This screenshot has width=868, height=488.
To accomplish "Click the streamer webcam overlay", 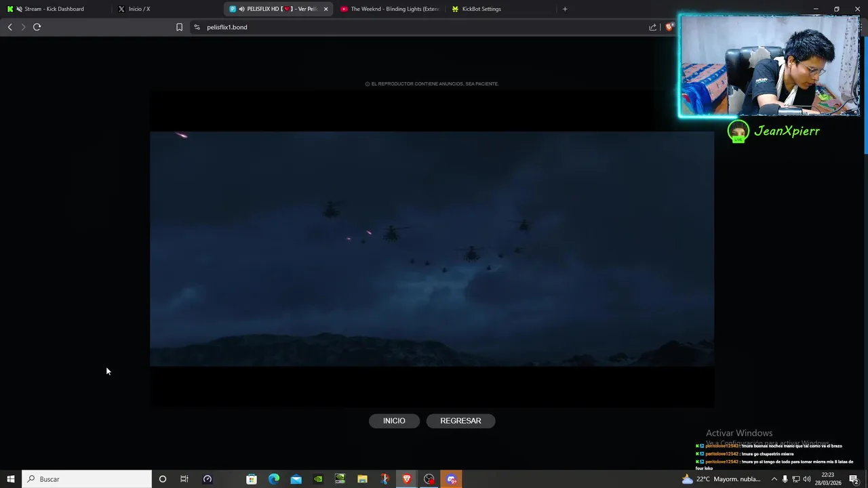I will [x=770, y=66].
